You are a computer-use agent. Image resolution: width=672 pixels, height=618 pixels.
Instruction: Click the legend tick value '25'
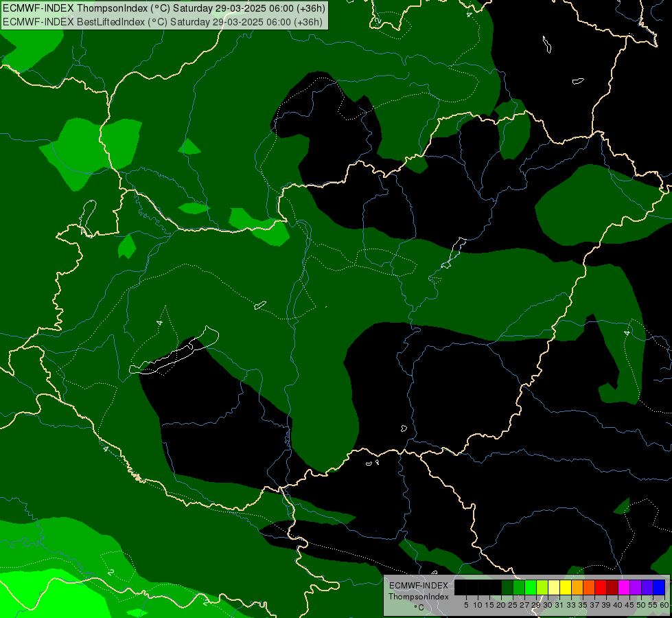[513, 605]
